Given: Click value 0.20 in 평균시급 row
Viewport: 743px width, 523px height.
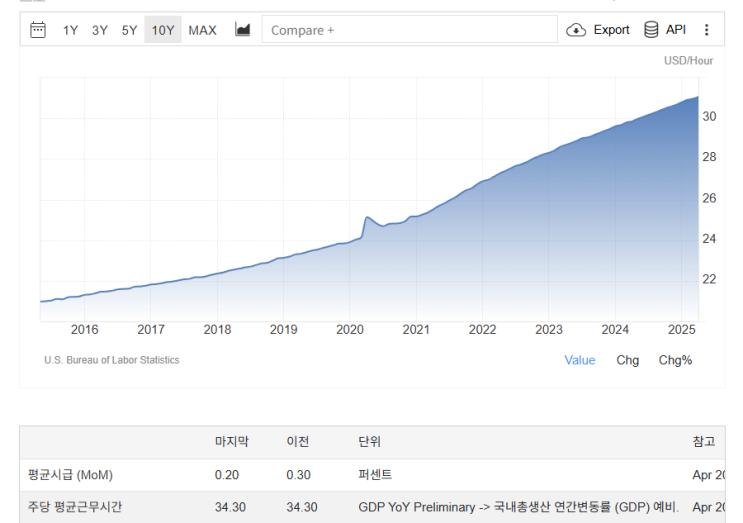Looking at the screenshot, I should (227, 475).
